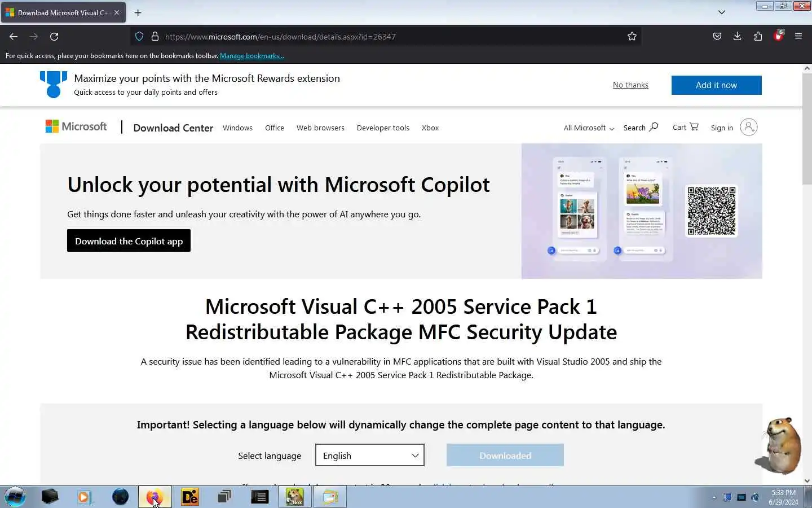Open the Windows Start button
The image size is (812, 508).
pyautogui.click(x=15, y=497)
